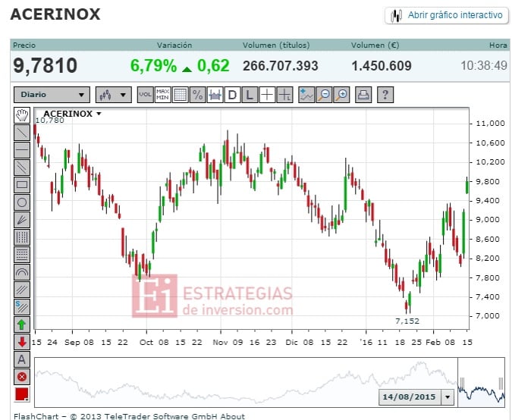Add an indicator to chart
The image size is (512, 420).
(x=306, y=95)
